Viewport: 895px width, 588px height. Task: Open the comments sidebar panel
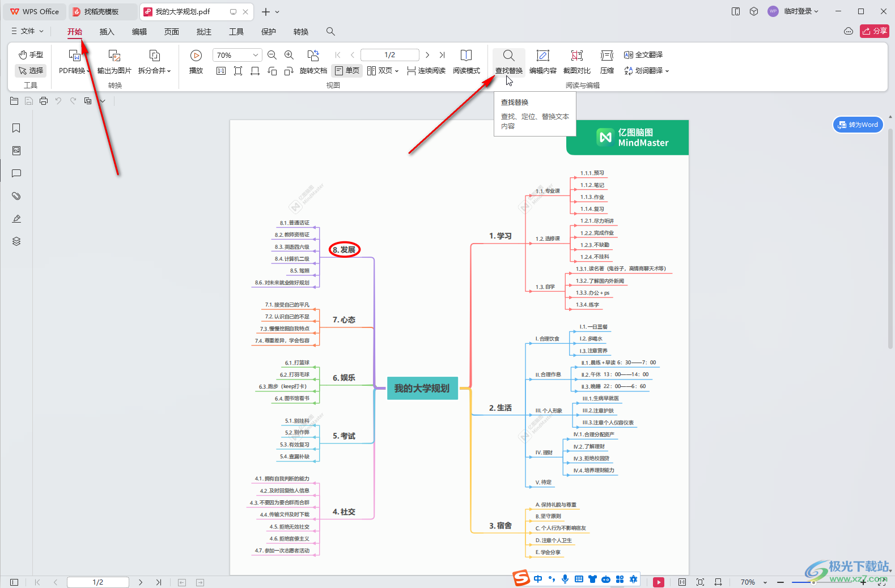click(16, 173)
